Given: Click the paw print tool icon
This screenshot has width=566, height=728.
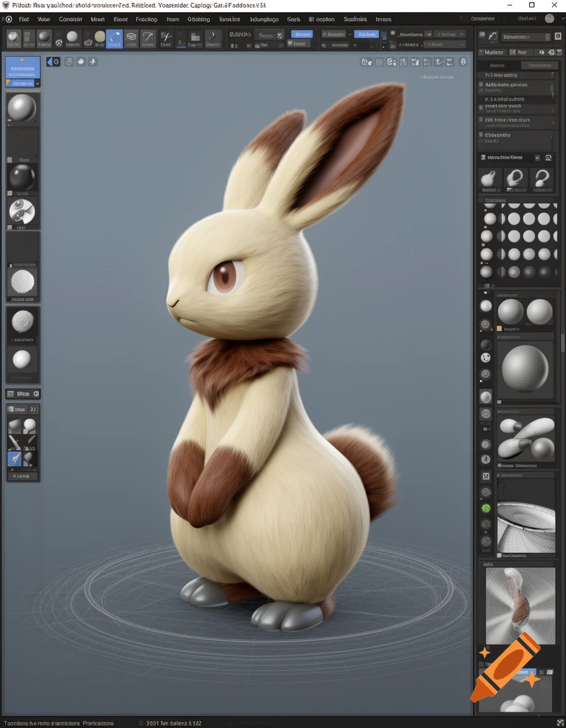Looking at the screenshot, I should click(59, 43).
